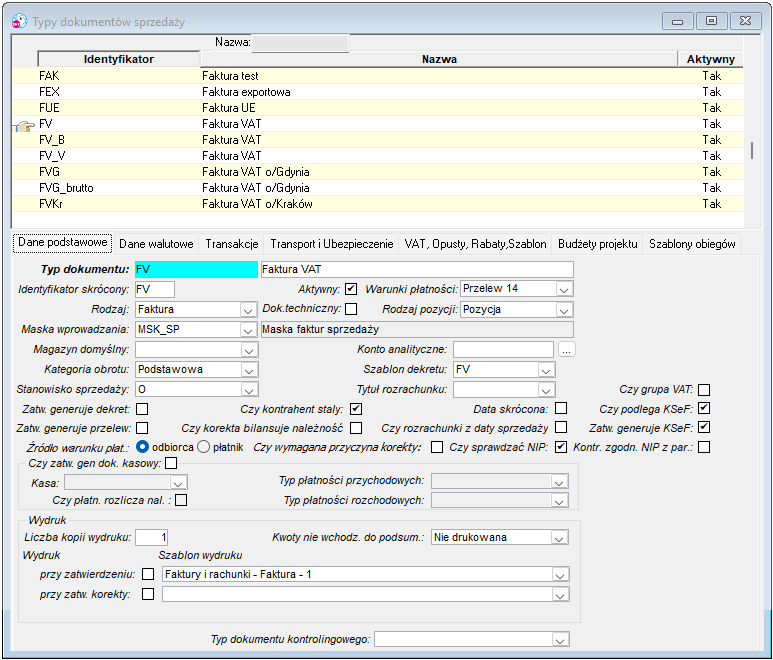Image resolution: width=773 pixels, height=660 pixels.
Task: Minimize the Typy dokumentów sprzedaży window
Action: pyautogui.click(x=678, y=21)
